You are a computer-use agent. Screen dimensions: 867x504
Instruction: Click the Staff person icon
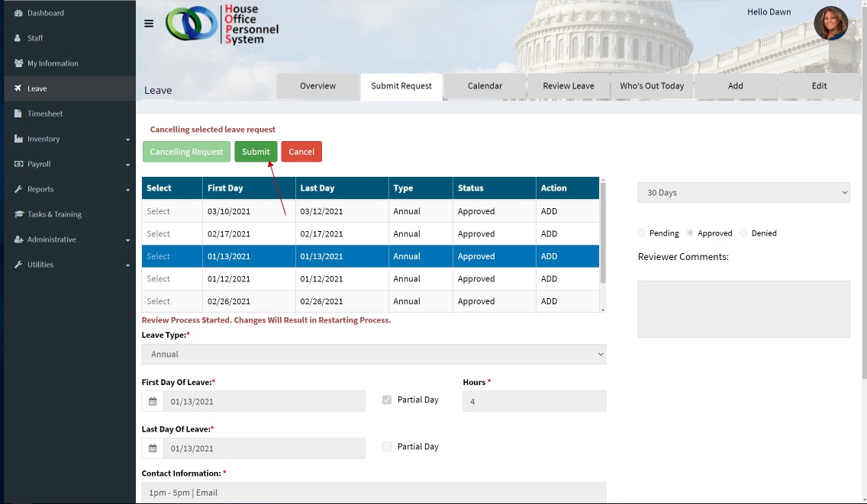tap(18, 38)
